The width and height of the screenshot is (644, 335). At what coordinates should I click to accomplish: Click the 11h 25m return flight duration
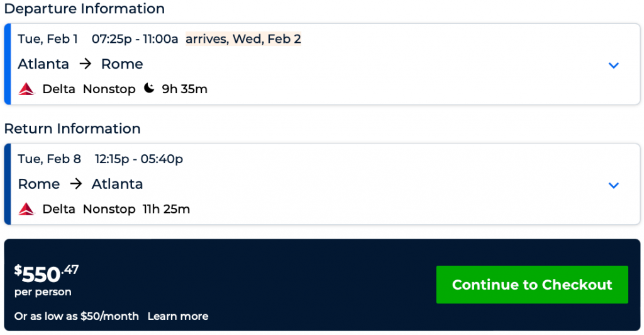pos(167,208)
